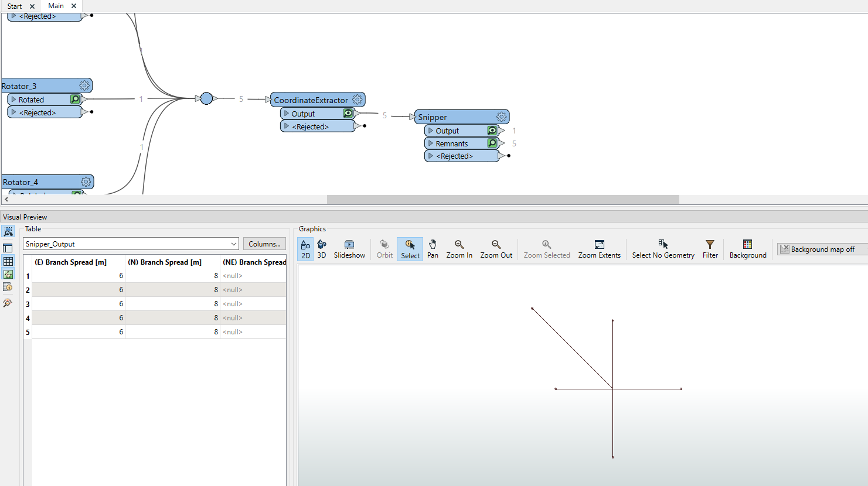Open Rotator_3 parameters gear
Viewport: 868px width, 486px height.
coord(84,85)
